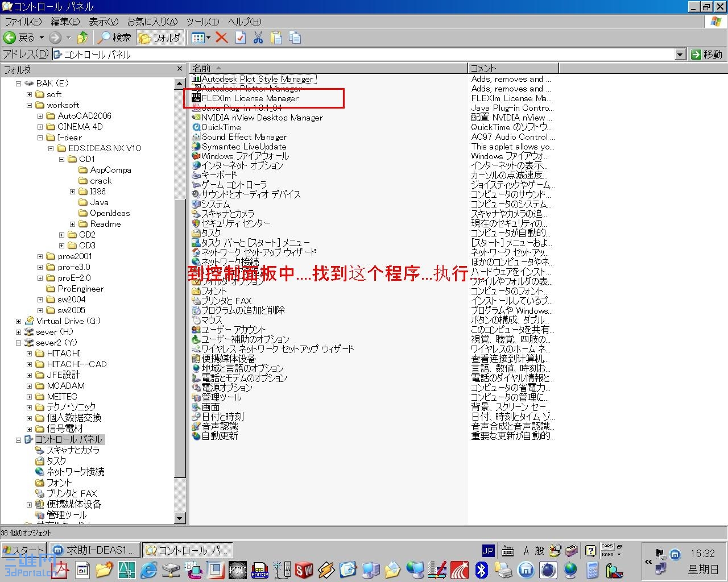Image resolution: width=728 pixels, height=582 pixels.
Task: Toggle the フォルダ folders pane button
Action: [160, 38]
